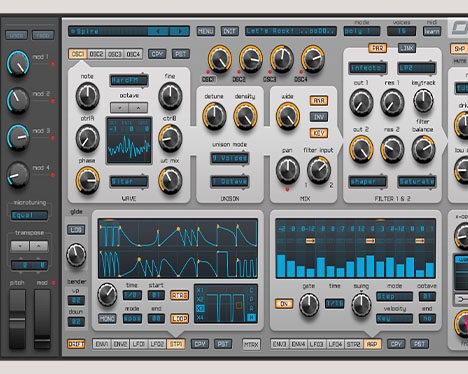The image size is (468, 374).
Task: Click the pitch bend wheel
Action: [x=17, y=319]
